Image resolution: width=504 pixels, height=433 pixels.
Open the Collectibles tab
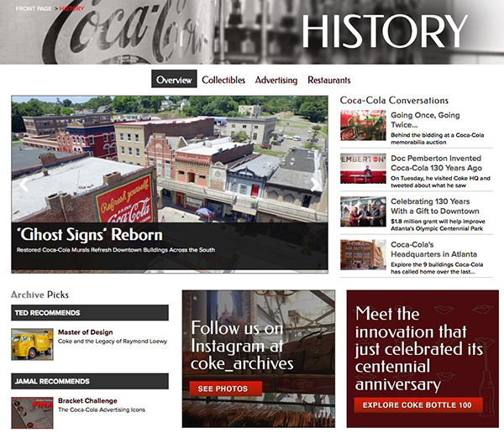pyautogui.click(x=223, y=80)
